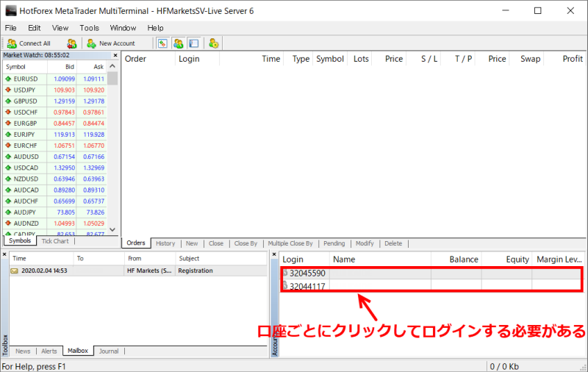Click the envelope icon of Registration mail
The image size is (588, 372).
14,271
